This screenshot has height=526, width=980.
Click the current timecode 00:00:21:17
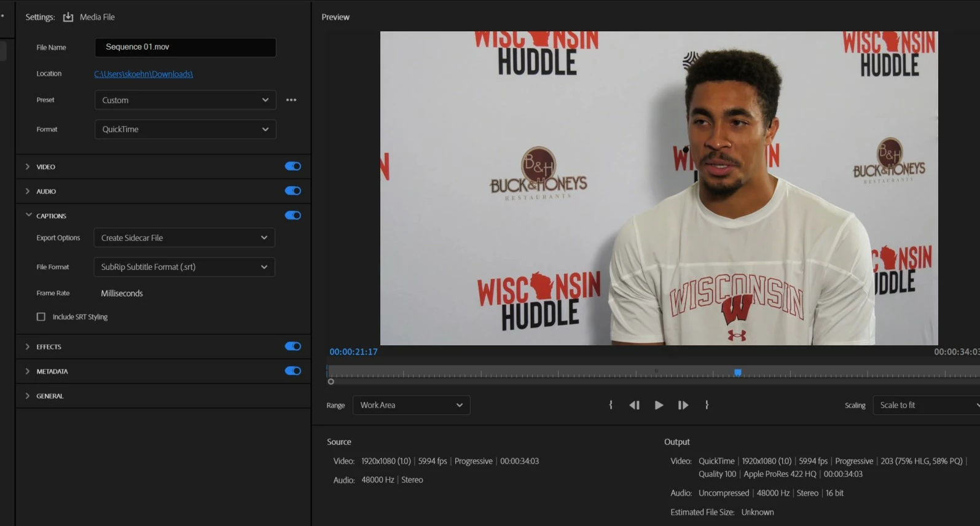(x=353, y=351)
